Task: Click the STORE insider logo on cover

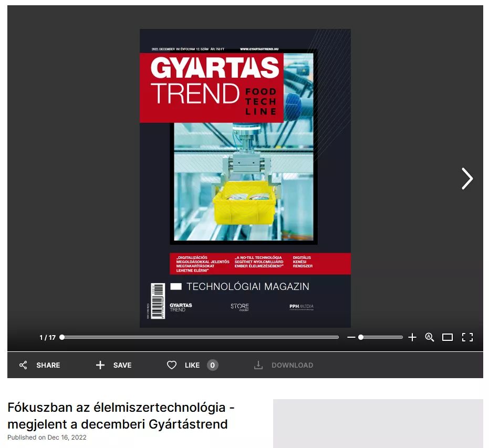Action: (x=240, y=307)
